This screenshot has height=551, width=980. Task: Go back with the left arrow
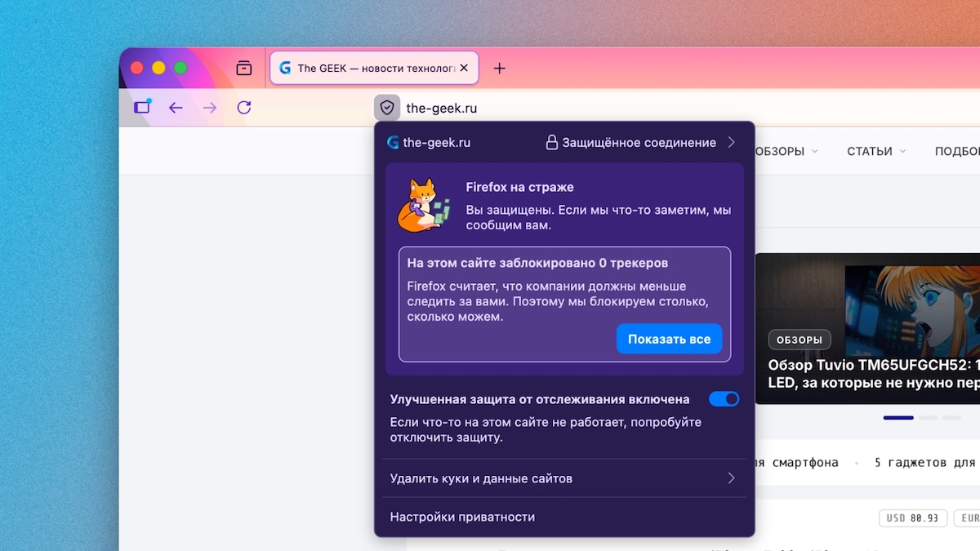click(176, 108)
